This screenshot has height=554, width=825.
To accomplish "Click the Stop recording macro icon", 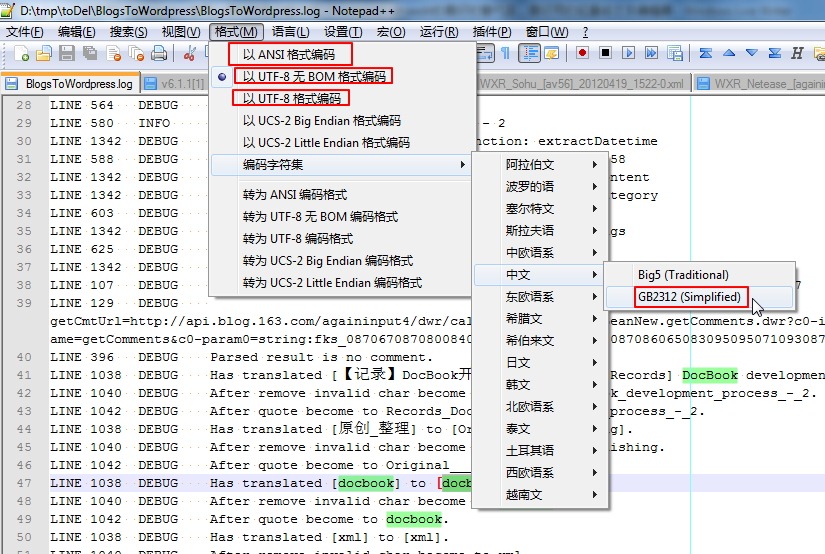I will pyautogui.click(x=606, y=54).
